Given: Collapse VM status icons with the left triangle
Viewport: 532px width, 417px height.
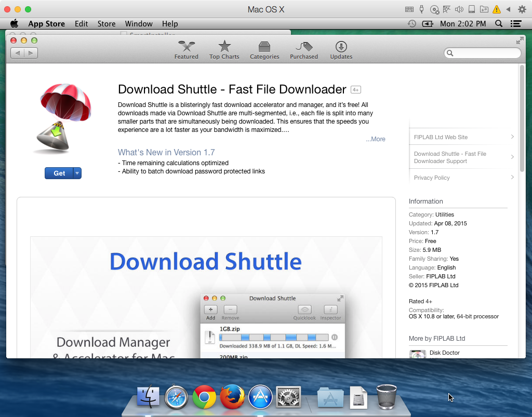Looking at the screenshot, I should point(508,9).
